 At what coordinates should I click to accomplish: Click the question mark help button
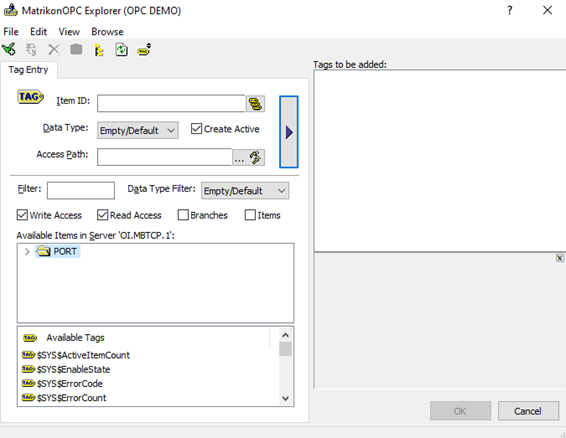(510, 10)
